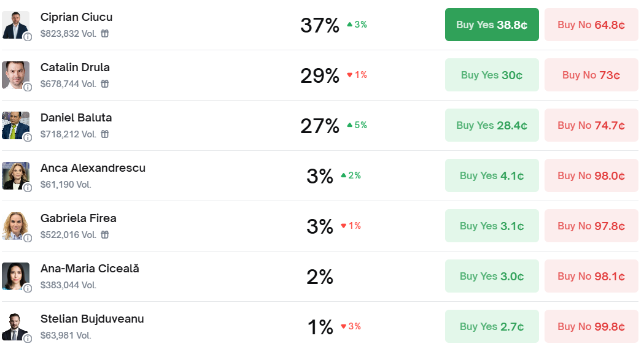Select Buy Yes 3.1¢ for Gabriela Firea
Viewport: 644px width, 349px height.
[x=492, y=226]
